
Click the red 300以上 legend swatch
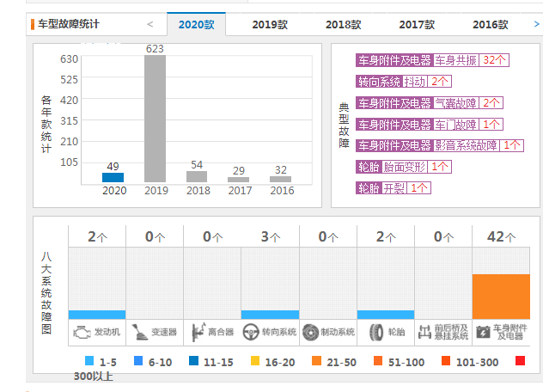pos(520,361)
